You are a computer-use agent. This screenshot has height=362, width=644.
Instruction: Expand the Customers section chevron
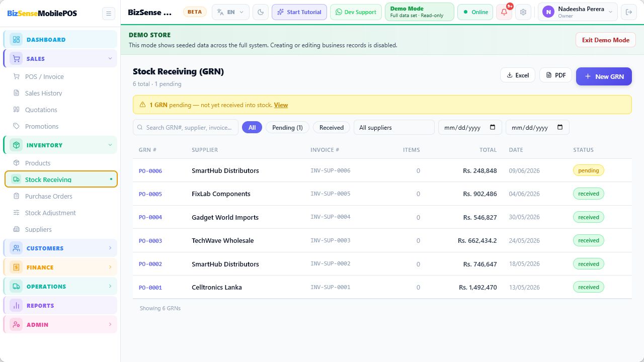click(110, 248)
